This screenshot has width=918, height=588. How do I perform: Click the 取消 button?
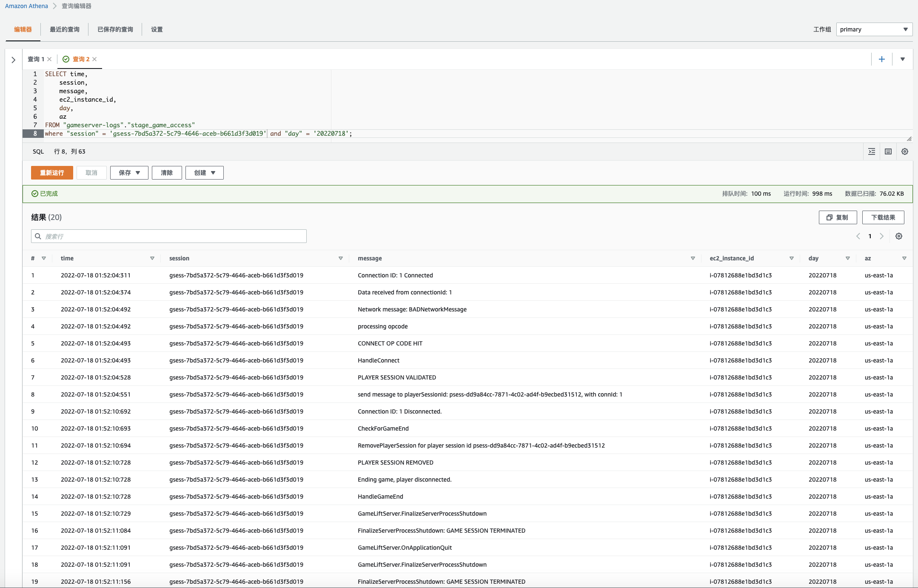point(91,173)
